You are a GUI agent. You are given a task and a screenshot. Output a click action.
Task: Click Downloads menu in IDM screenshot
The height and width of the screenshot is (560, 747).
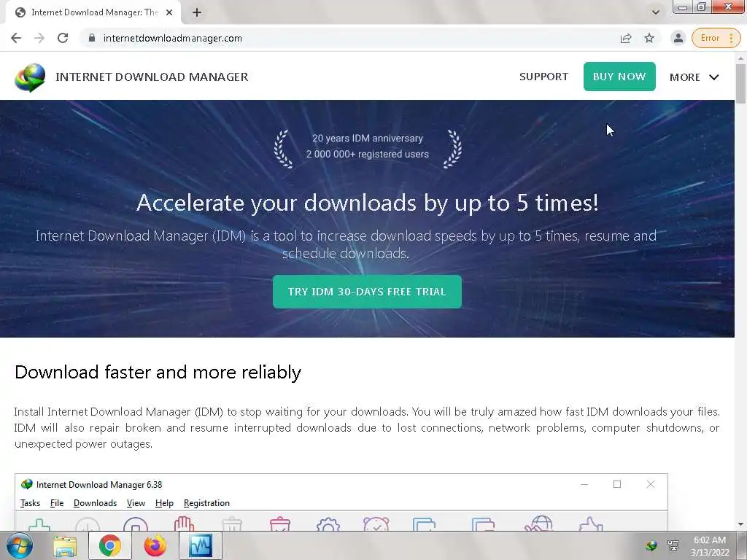[95, 503]
